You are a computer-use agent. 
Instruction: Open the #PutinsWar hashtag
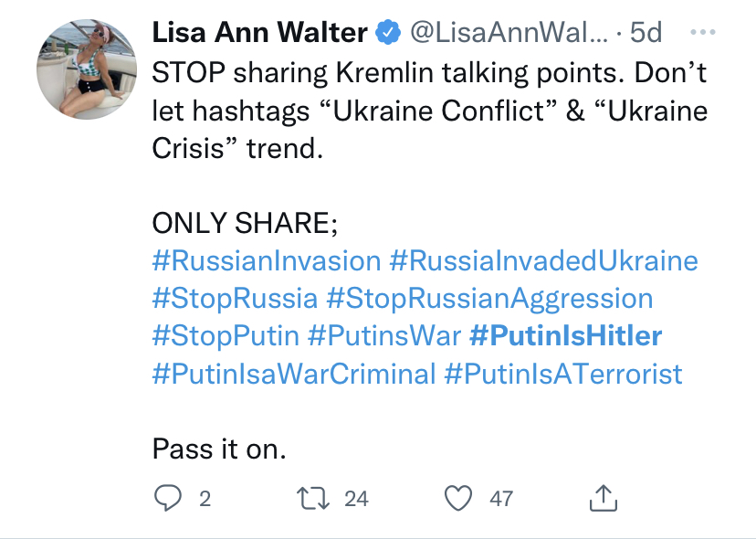point(384,336)
